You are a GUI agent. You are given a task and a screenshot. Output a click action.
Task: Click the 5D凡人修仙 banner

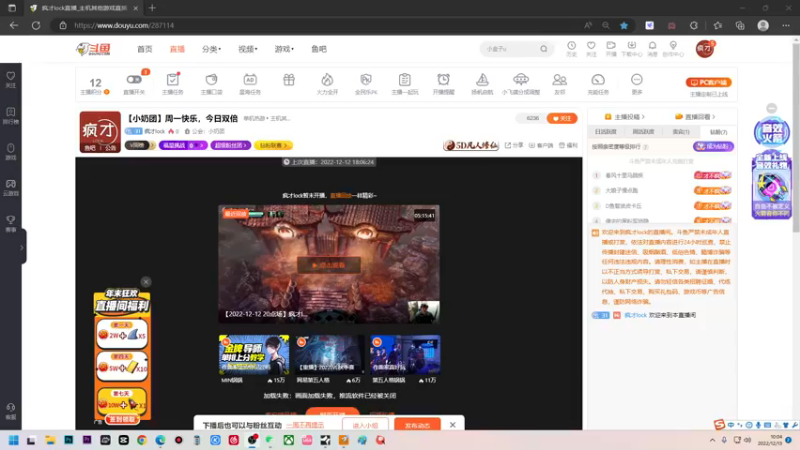click(471, 145)
